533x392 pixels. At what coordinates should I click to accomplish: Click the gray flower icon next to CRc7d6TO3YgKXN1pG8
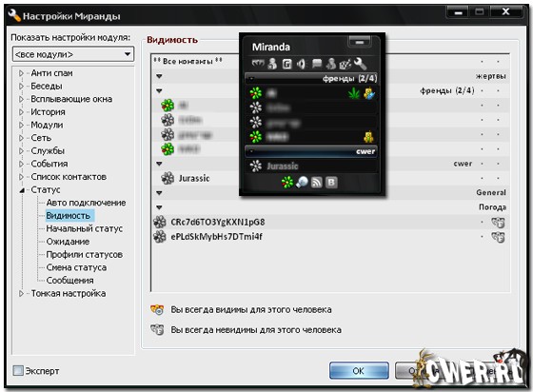pos(160,222)
